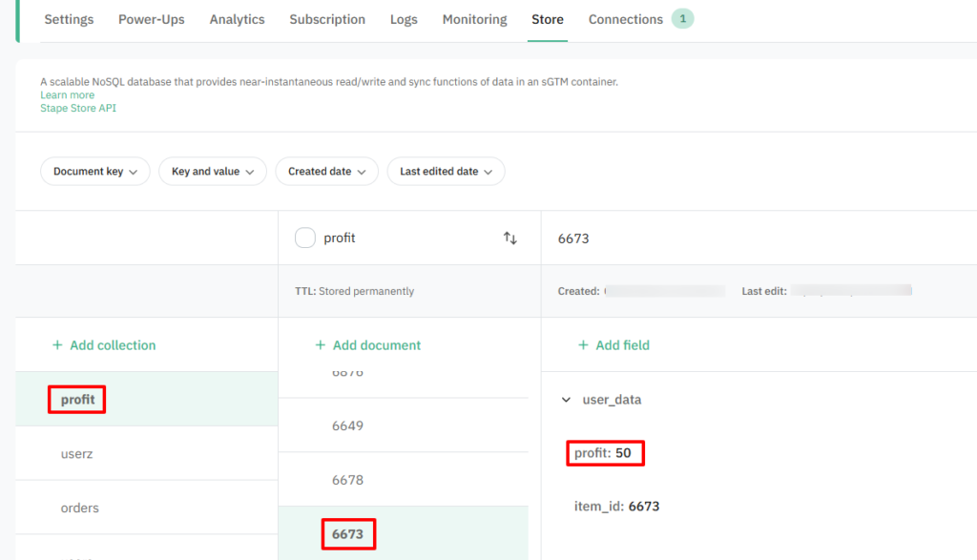977x560 pixels.
Task: Select the Store tab
Action: pos(548,19)
